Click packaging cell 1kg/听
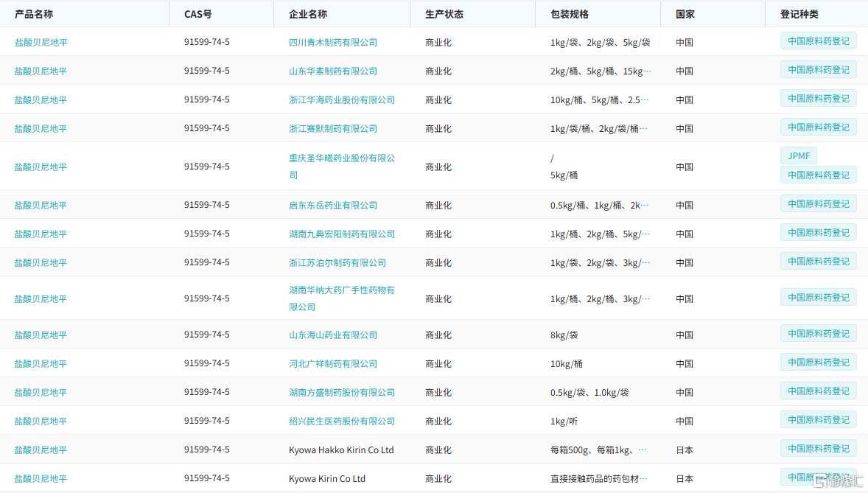The height and width of the screenshot is (493, 868). coord(564,422)
